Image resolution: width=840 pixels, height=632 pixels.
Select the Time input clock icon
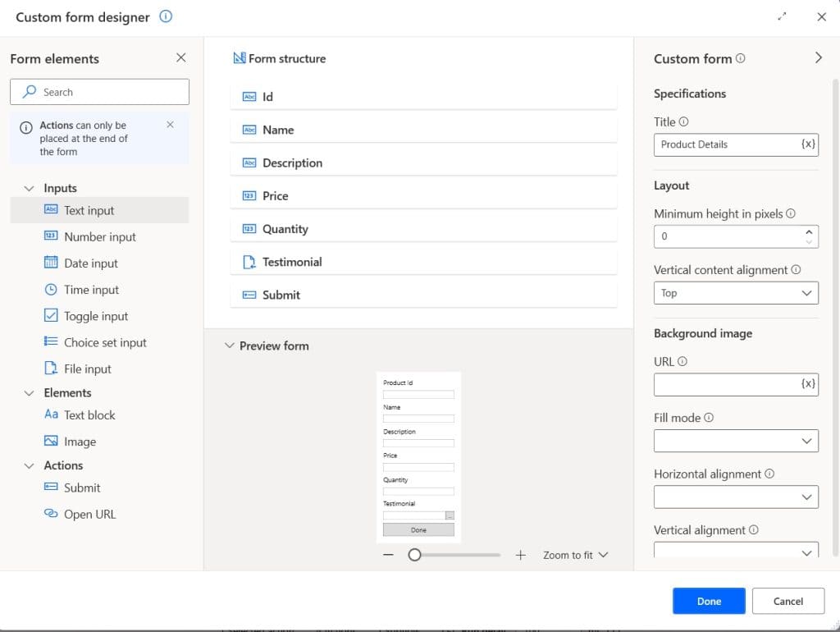point(51,290)
